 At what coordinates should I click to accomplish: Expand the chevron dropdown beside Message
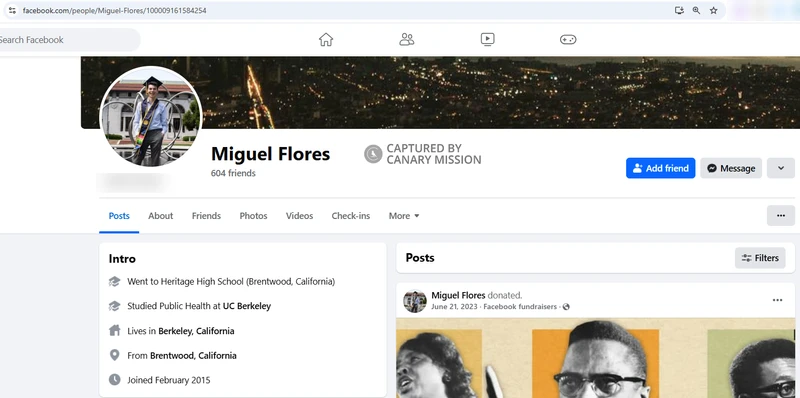pyautogui.click(x=781, y=168)
